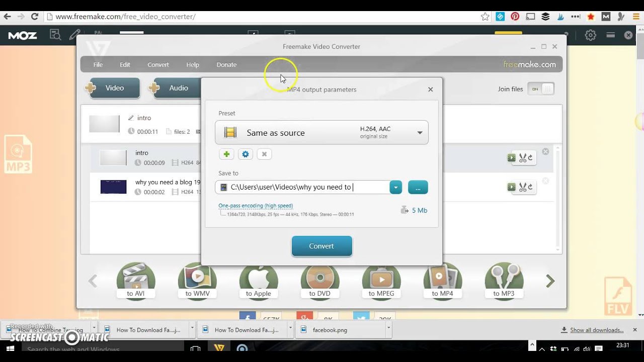The height and width of the screenshot is (362, 644).
Task: Click the Freemake taskbar icon
Action: (219, 348)
